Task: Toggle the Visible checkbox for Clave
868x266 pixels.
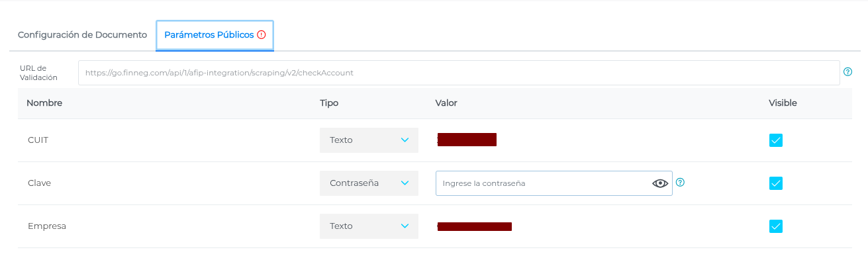Action: point(776,183)
